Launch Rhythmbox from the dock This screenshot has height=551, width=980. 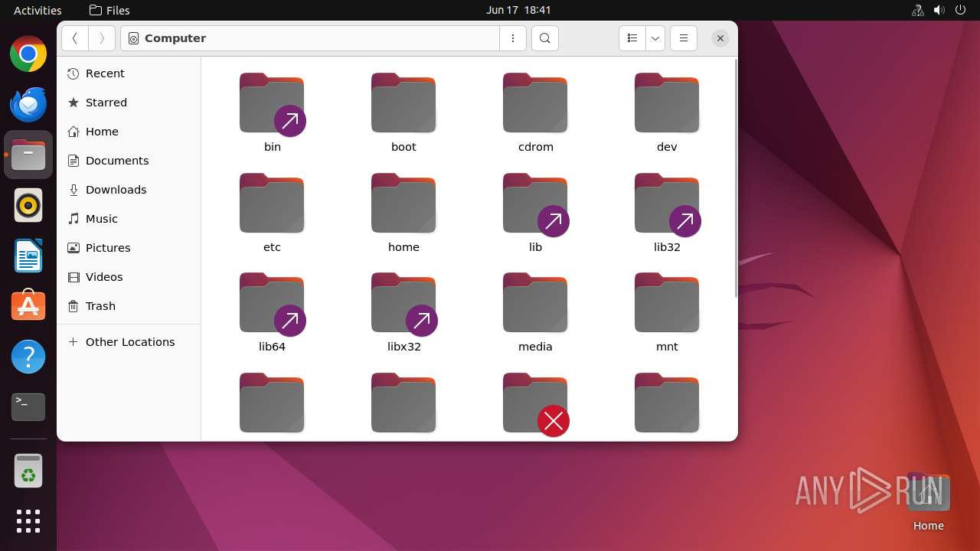coord(28,205)
